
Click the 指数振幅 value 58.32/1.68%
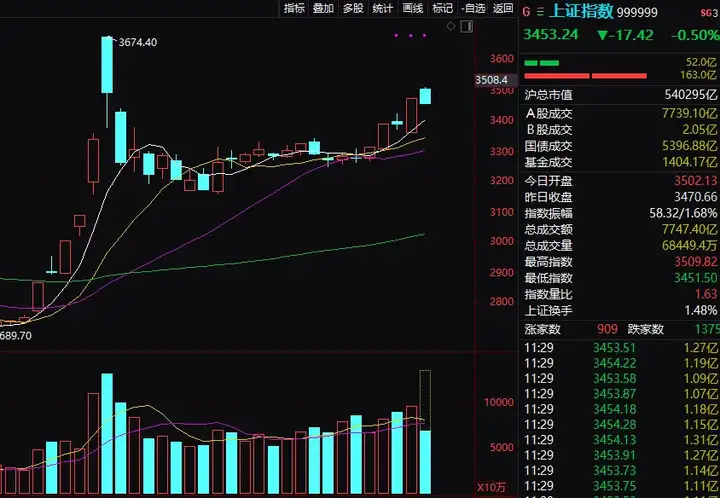[x=683, y=213]
